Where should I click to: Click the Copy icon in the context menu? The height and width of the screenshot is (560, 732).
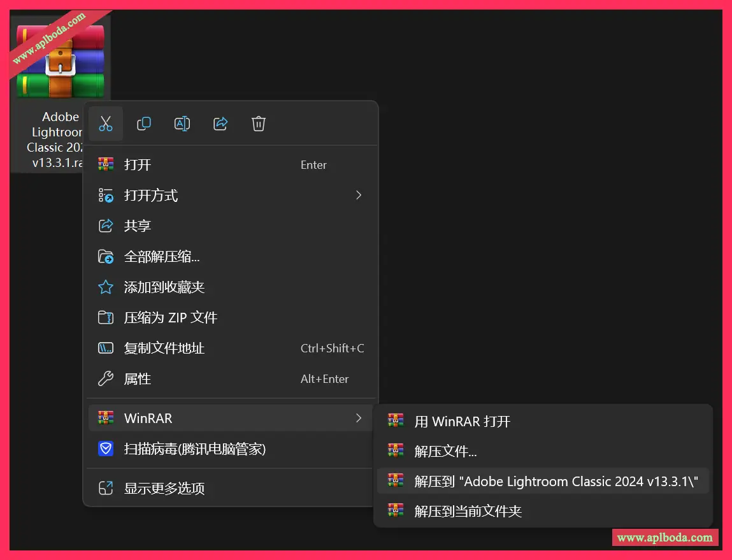tap(144, 124)
